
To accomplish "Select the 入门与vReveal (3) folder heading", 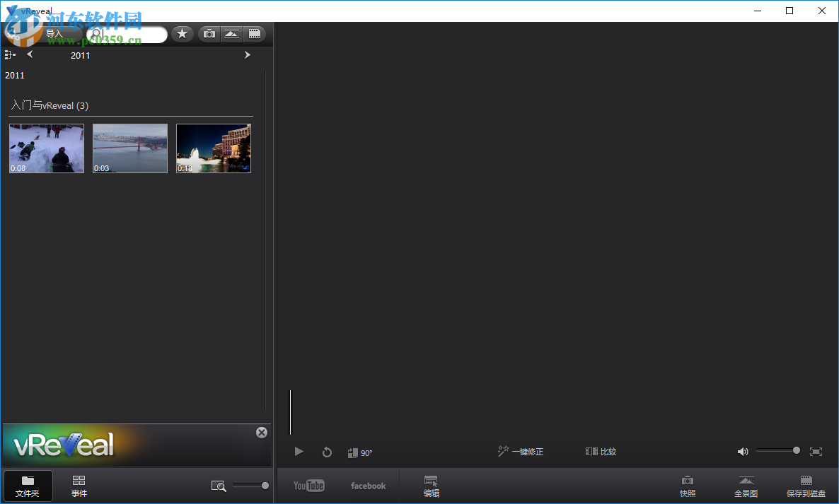I will click(50, 105).
